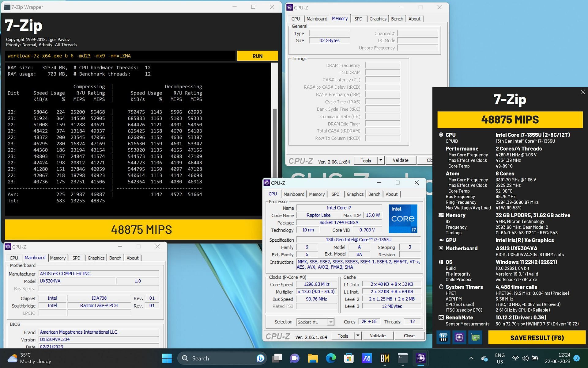Click the Code Name value Raptor Lake
This screenshot has height=368, width=588.
tap(318, 215)
